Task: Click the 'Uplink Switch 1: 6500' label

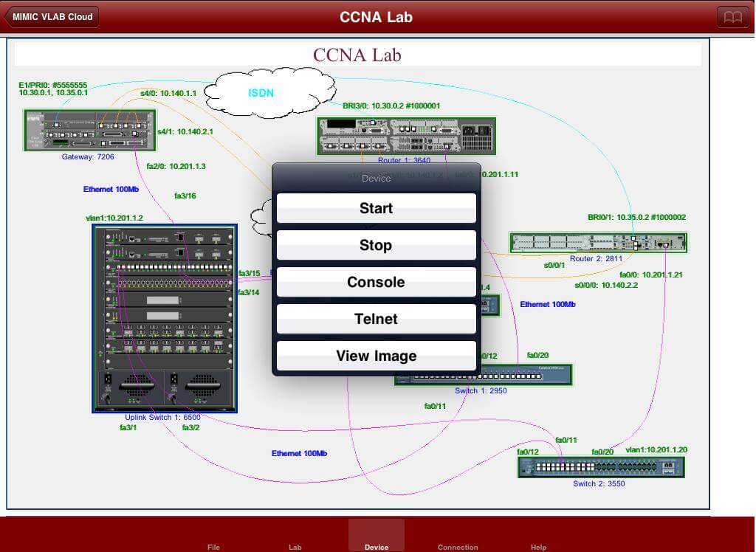Action: click(x=162, y=417)
